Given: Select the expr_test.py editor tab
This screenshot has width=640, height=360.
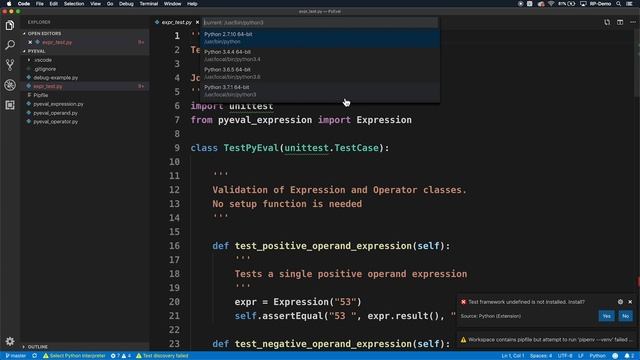Looking at the screenshot, I should [176, 22].
